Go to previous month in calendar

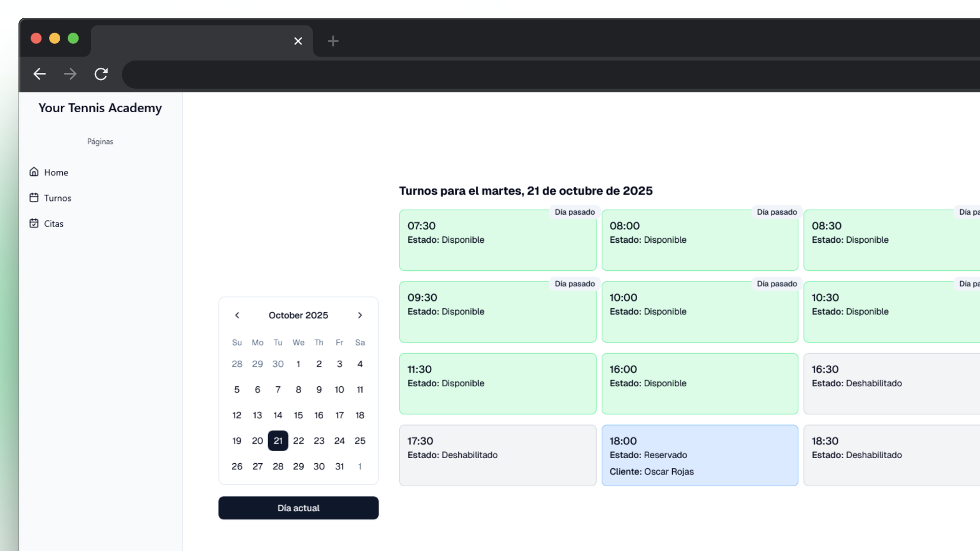237,315
